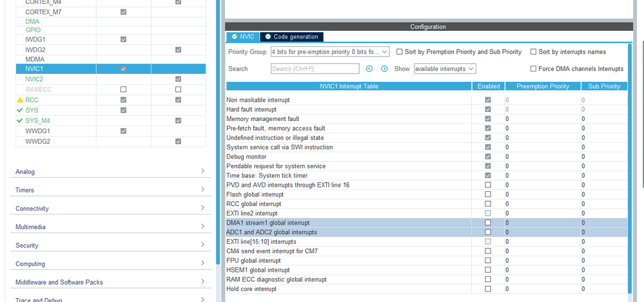
Task: Open the Show available interrupts dropdown
Action: (x=445, y=69)
